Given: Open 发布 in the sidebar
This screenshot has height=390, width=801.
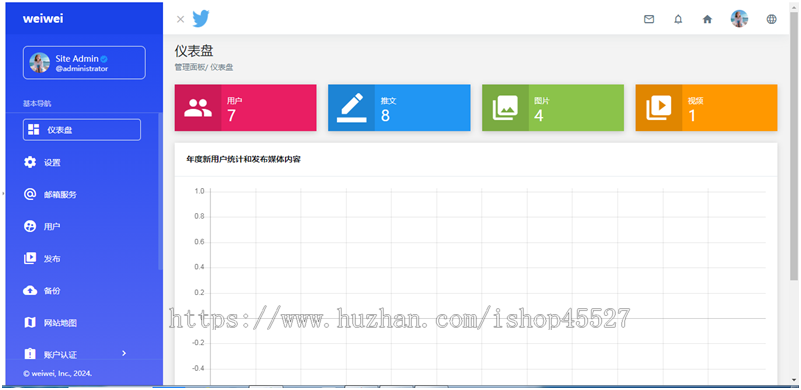Looking at the screenshot, I should tap(52, 259).
